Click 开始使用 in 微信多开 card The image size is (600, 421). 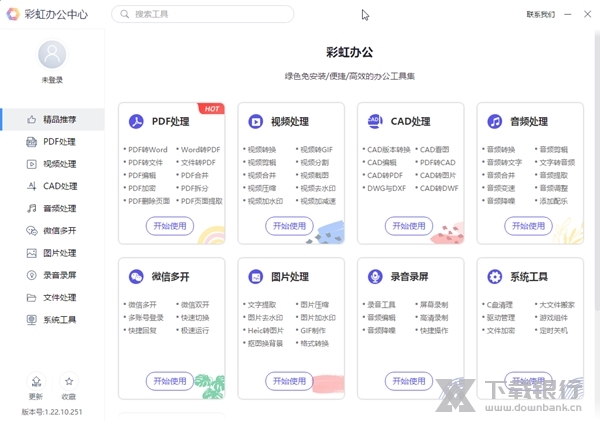pyautogui.click(x=170, y=381)
